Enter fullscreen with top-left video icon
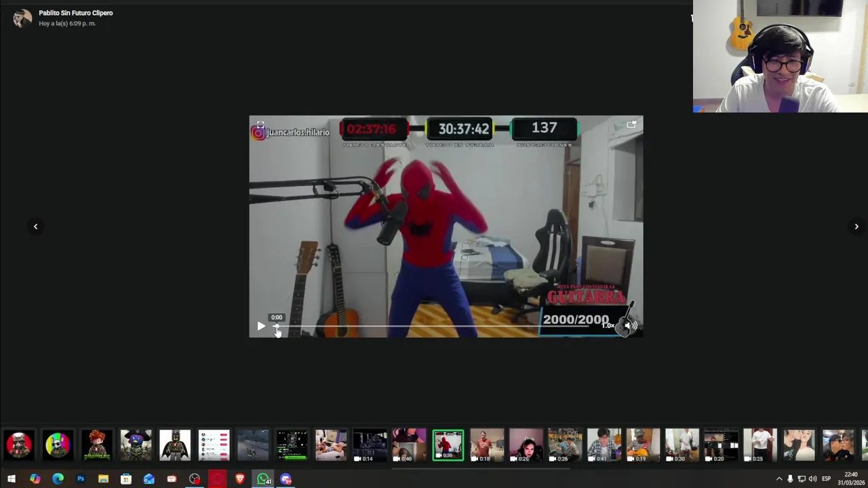This screenshot has width=868, height=488. point(260,125)
